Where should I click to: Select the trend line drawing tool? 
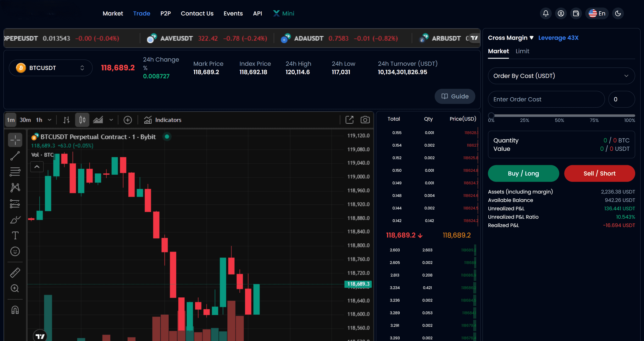coord(15,156)
